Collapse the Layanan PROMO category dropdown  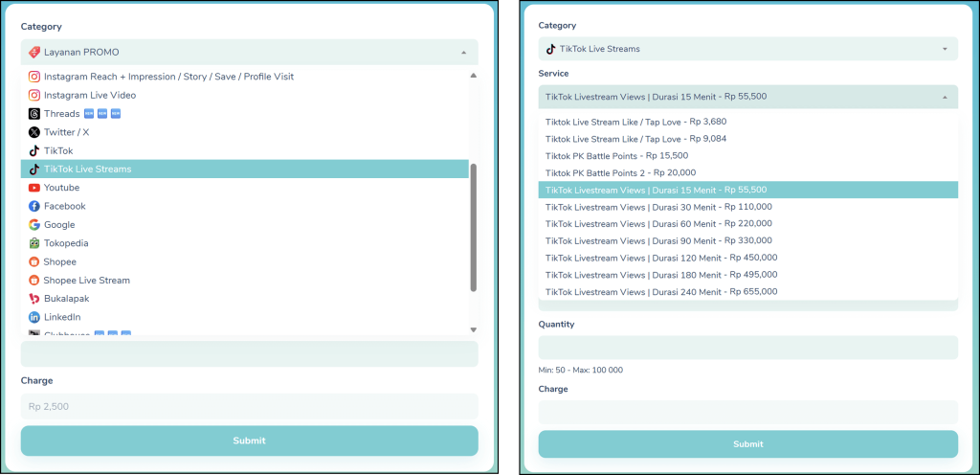click(x=463, y=52)
